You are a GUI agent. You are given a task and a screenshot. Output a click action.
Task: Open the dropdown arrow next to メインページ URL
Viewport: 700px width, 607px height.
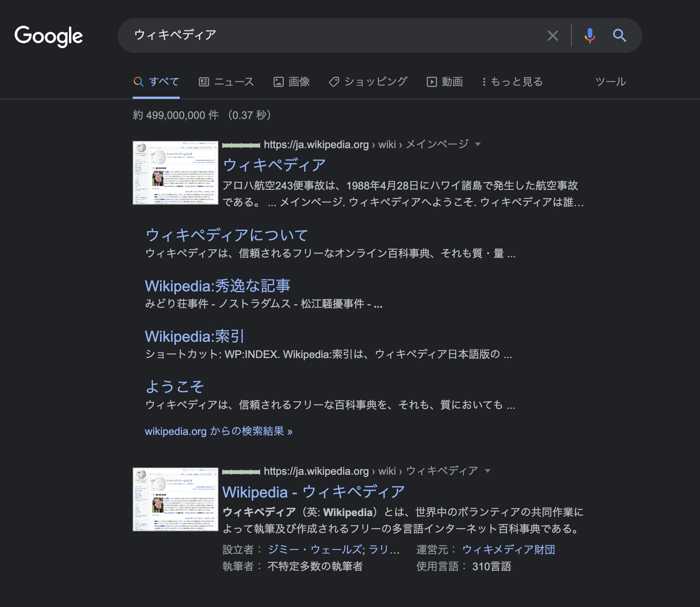tap(478, 144)
